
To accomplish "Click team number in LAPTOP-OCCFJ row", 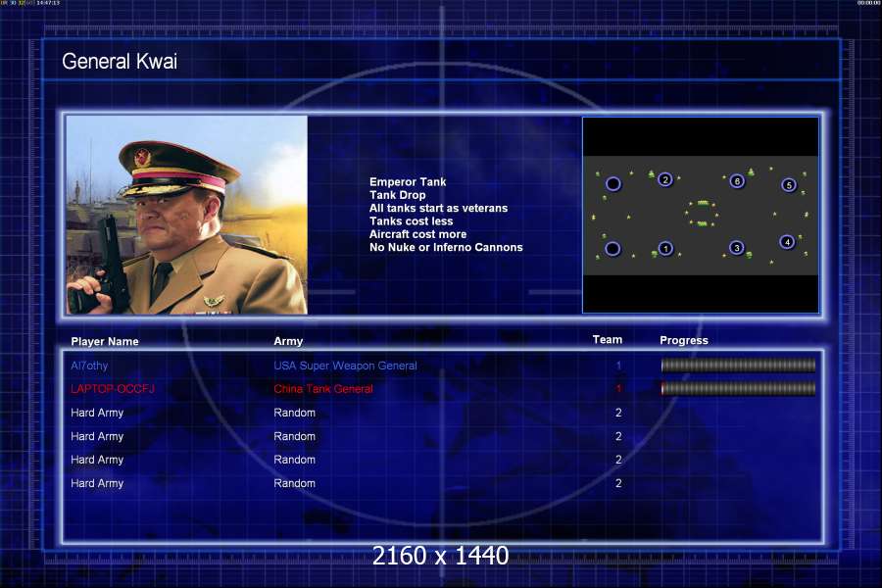I will 618,389.
